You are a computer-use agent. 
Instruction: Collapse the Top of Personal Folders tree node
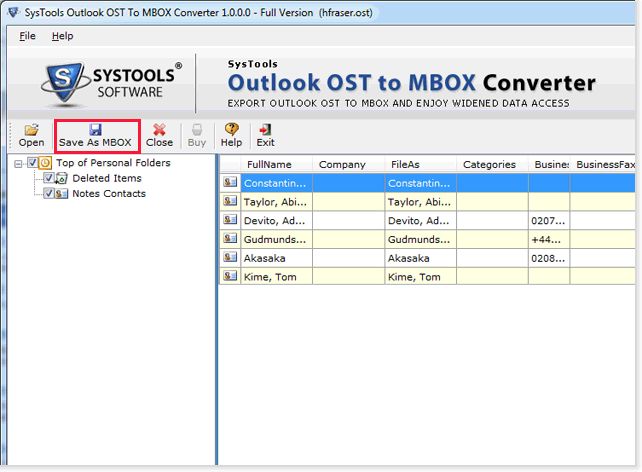click(x=19, y=163)
